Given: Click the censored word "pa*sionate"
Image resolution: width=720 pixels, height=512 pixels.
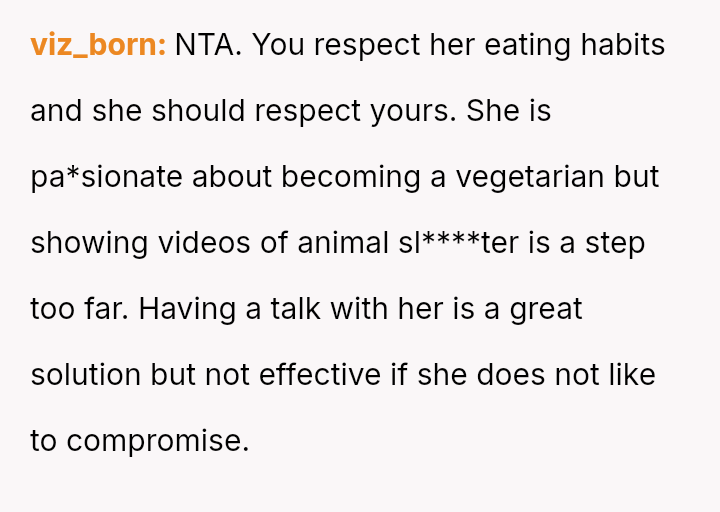Looking at the screenshot, I should point(107,177).
